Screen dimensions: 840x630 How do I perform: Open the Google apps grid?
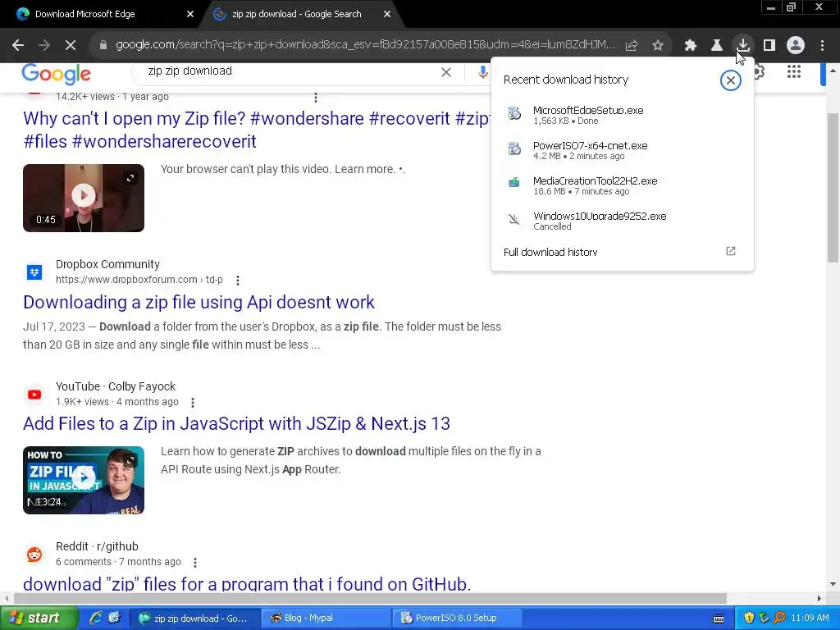[x=794, y=71]
